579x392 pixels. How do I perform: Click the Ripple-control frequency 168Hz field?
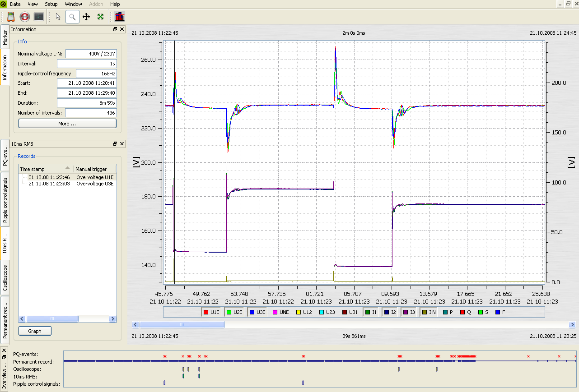click(96, 74)
